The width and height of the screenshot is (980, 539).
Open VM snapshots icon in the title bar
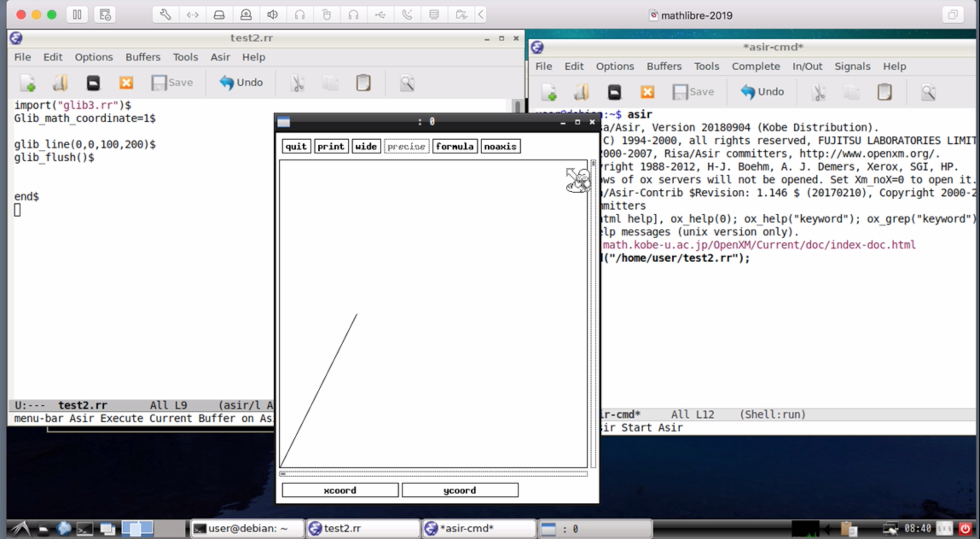coord(105,15)
